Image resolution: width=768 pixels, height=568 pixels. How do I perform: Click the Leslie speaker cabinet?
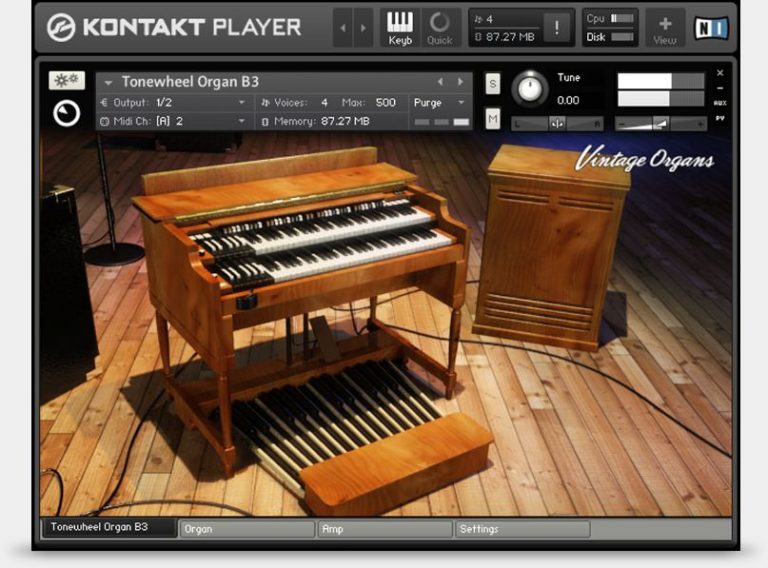551,247
